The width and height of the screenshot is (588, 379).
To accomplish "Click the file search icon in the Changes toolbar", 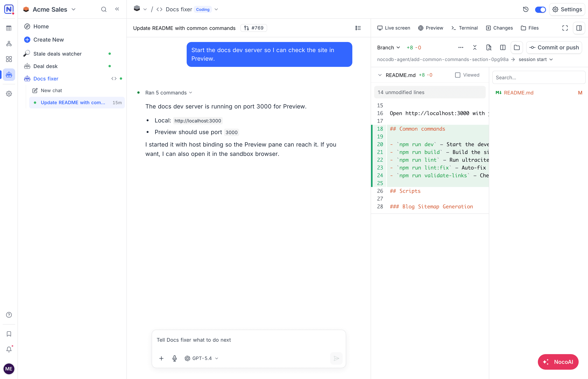I will point(489,47).
